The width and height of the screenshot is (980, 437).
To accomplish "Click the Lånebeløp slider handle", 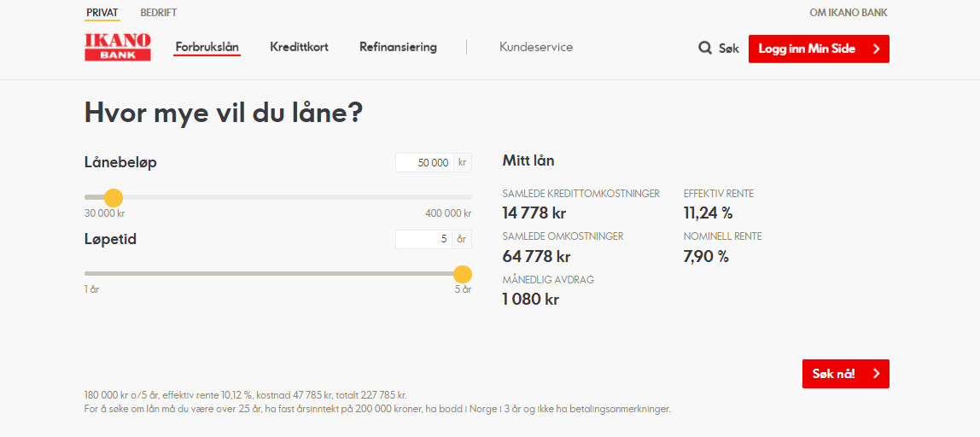I will (114, 197).
